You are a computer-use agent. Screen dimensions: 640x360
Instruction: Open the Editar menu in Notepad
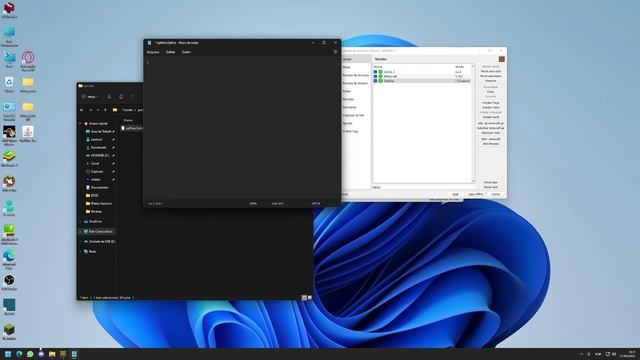point(171,52)
